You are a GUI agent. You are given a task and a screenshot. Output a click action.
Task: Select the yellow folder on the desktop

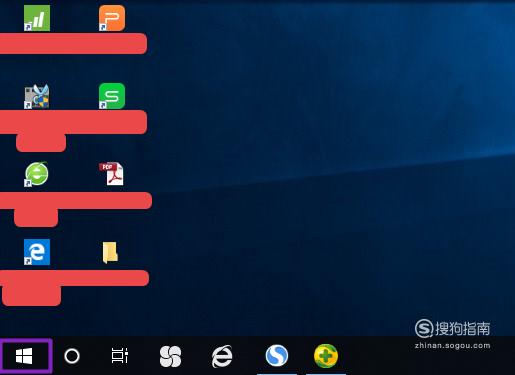click(x=110, y=252)
